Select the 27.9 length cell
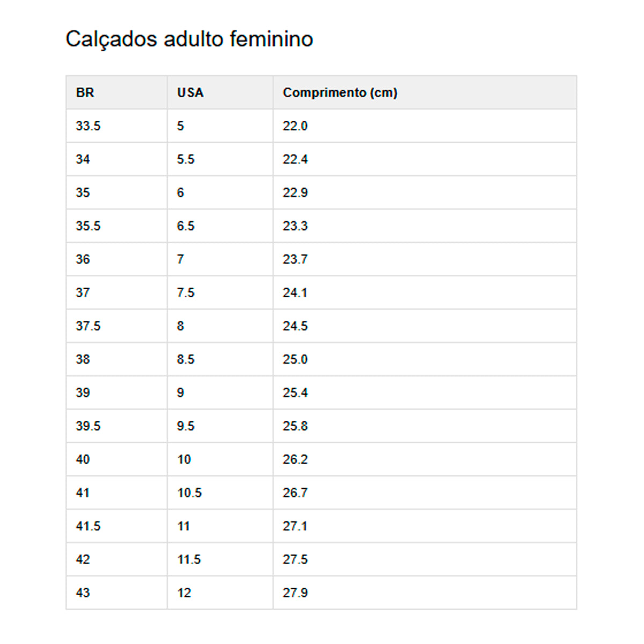Image resolution: width=644 pixels, height=644 pixels. (295, 592)
